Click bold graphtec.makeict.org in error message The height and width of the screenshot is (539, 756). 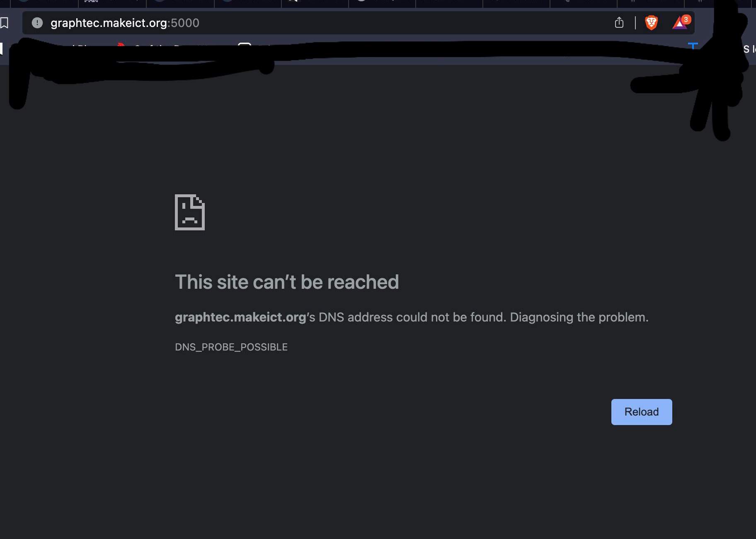[x=240, y=317]
